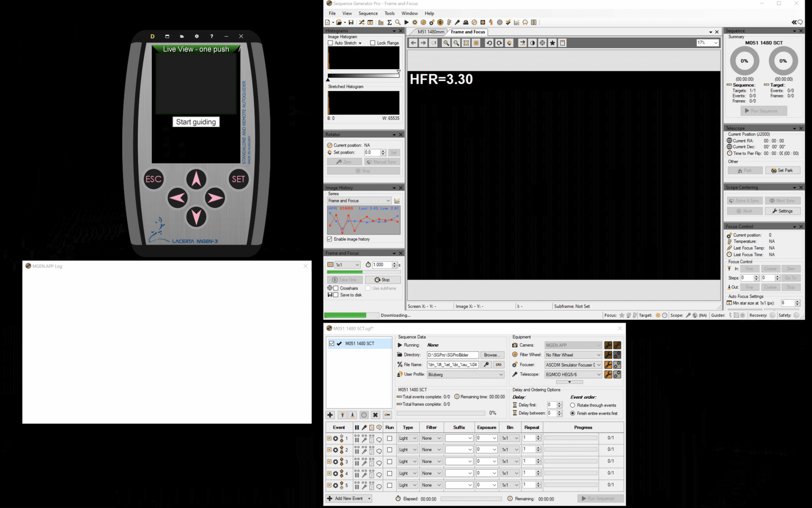
Task: Open the Sequence menu
Action: click(x=368, y=14)
